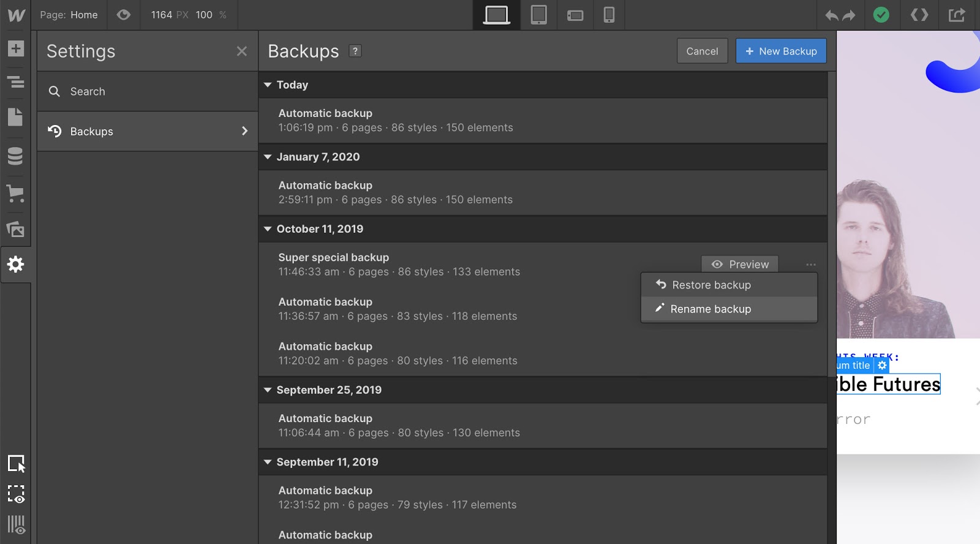Screen dimensions: 980x544
Task: Open the Add Elements panel
Action: (x=15, y=49)
